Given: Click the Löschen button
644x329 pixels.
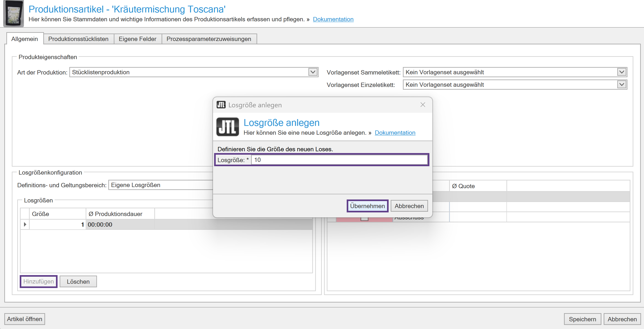Looking at the screenshot, I should click(x=78, y=281).
